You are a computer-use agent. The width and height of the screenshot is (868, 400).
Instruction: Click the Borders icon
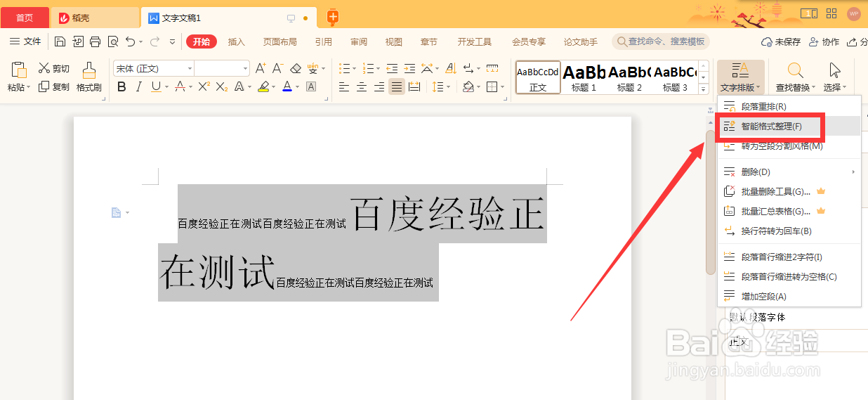pyautogui.click(x=492, y=87)
